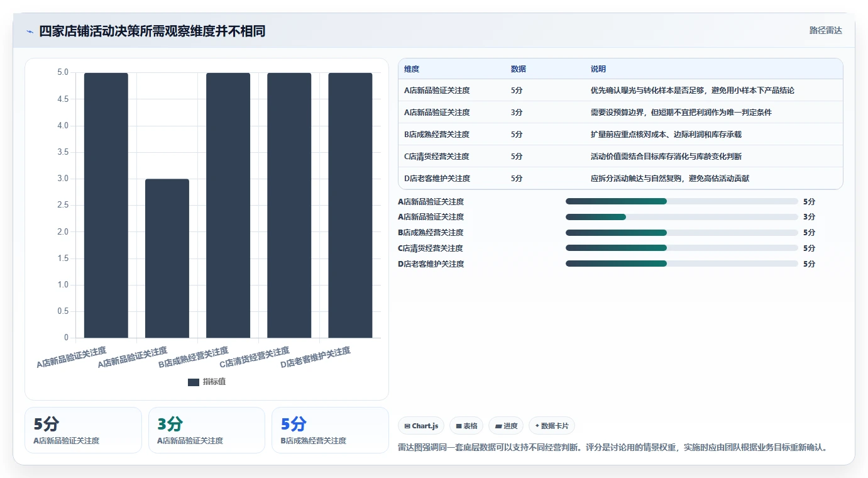Toggle the 指标值 legend color box
This screenshot has width=868, height=478.
tap(193, 382)
